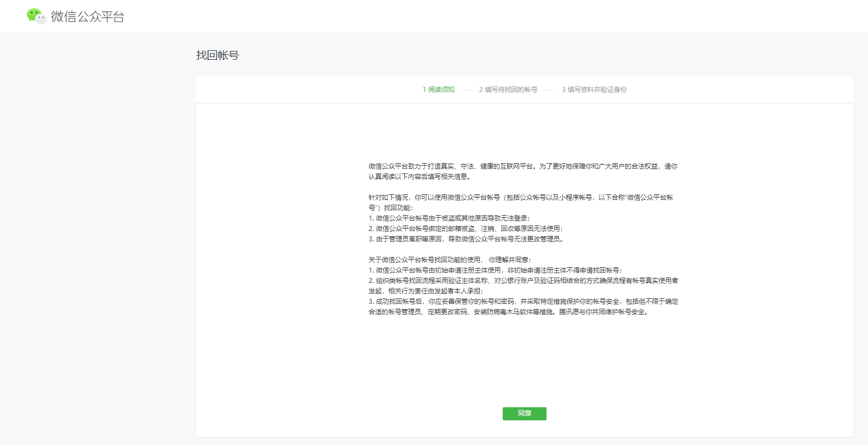Click the green WeChat logo icon
The image size is (868, 445).
click(36, 16)
